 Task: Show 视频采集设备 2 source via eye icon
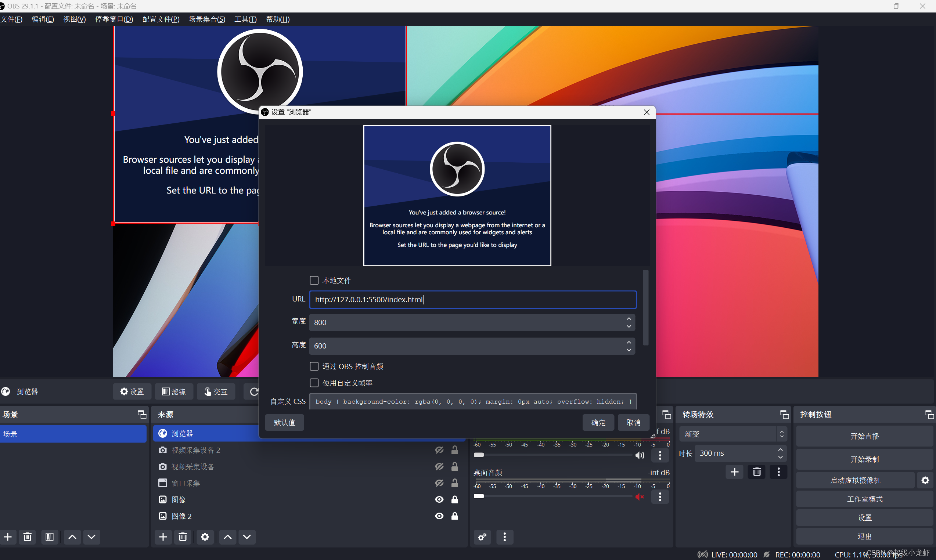point(439,450)
